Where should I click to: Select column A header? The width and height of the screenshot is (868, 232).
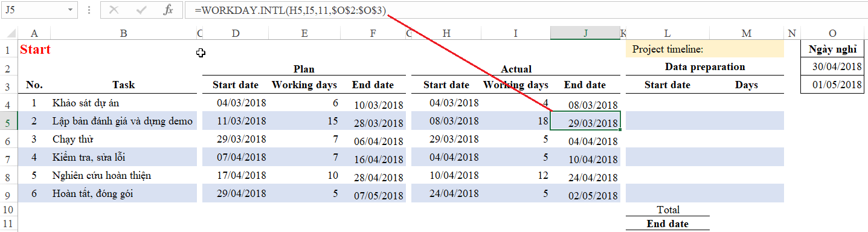[x=34, y=34]
